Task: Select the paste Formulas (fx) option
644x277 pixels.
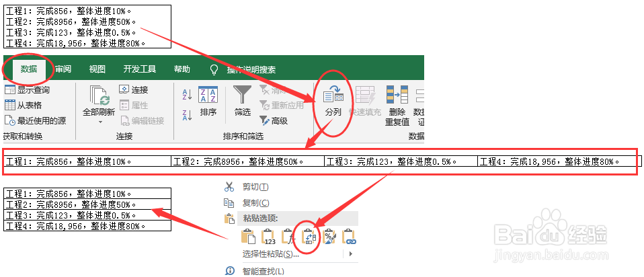Action: point(289,236)
